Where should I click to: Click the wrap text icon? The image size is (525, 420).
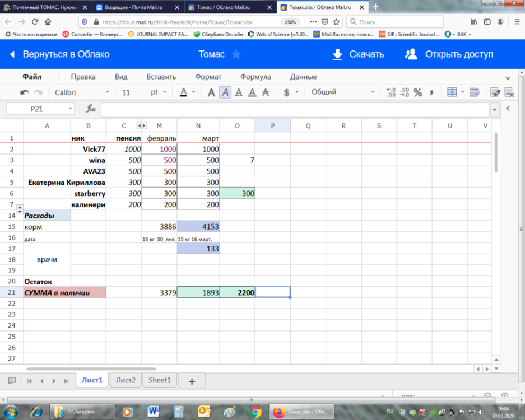click(x=475, y=92)
